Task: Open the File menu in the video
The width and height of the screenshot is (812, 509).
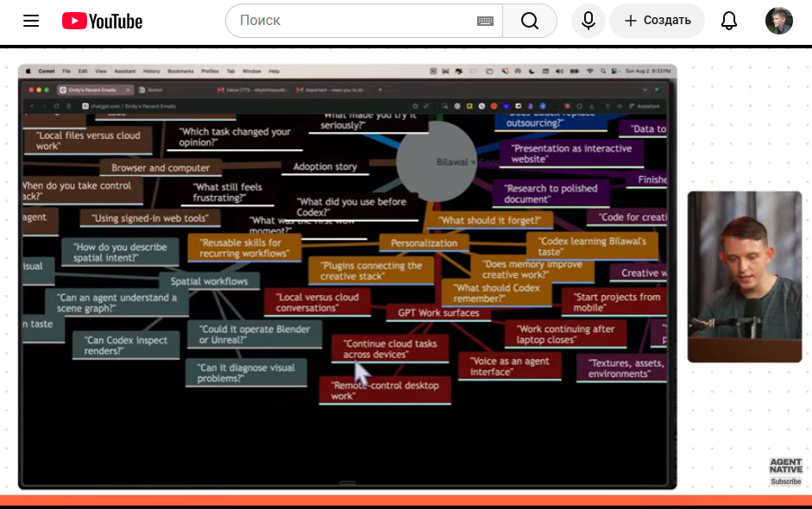Action: pyautogui.click(x=66, y=71)
